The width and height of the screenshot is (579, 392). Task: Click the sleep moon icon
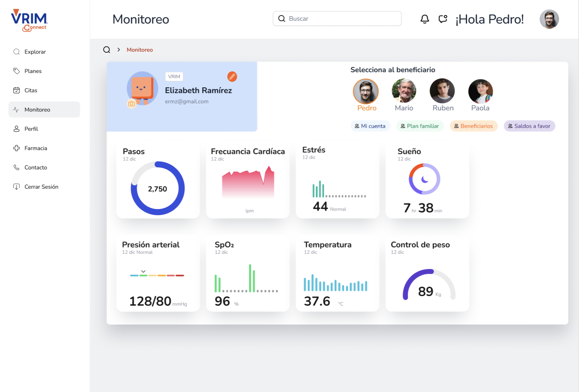click(x=425, y=179)
